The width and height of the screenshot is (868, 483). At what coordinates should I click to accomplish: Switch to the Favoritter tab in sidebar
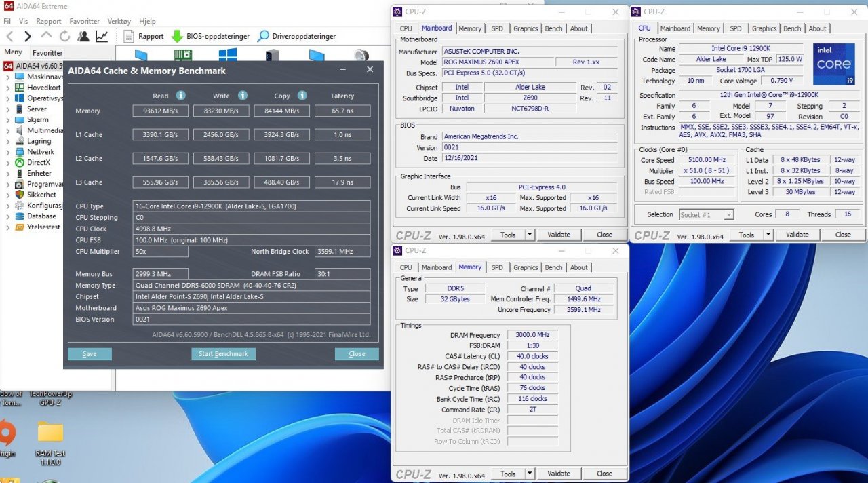[x=47, y=52]
